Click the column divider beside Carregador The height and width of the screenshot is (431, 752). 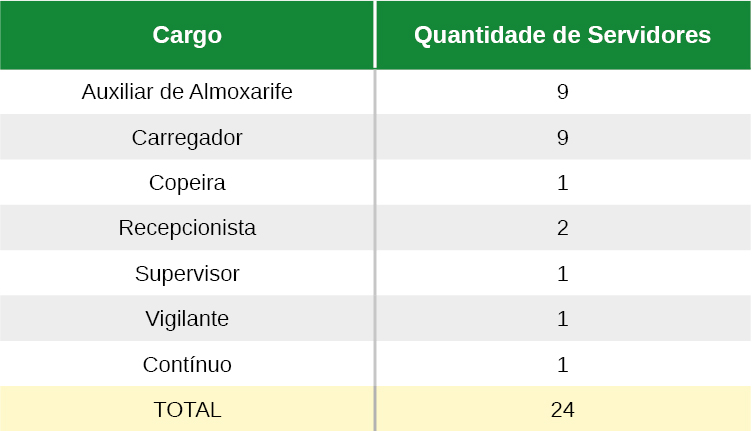coord(375,137)
